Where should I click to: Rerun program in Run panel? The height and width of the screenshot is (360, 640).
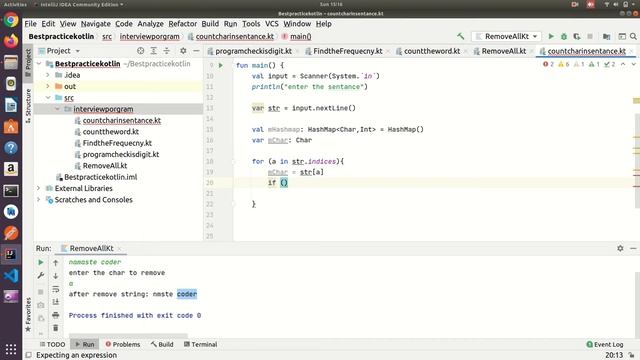click(41, 262)
